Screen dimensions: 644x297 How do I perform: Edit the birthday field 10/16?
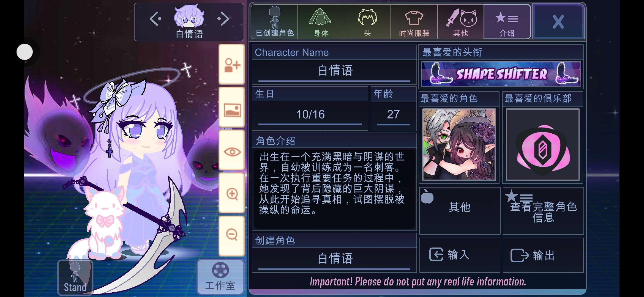pos(310,115)
